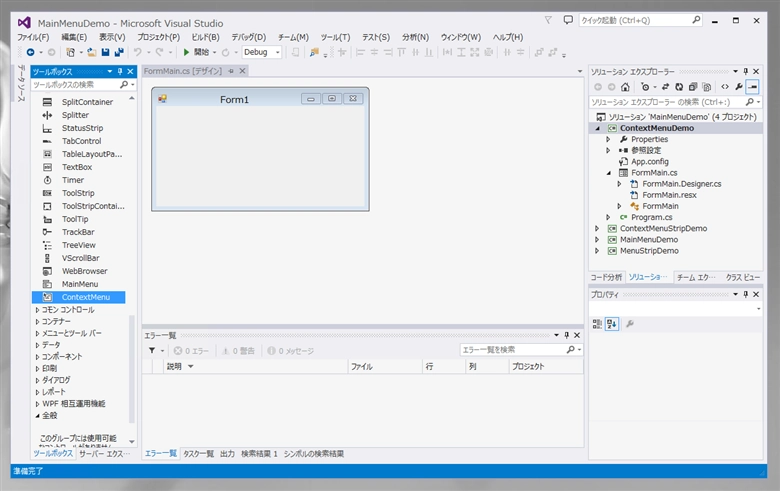
Task: Open the ファイル(F) menu
Action: [x=33, y=37]
